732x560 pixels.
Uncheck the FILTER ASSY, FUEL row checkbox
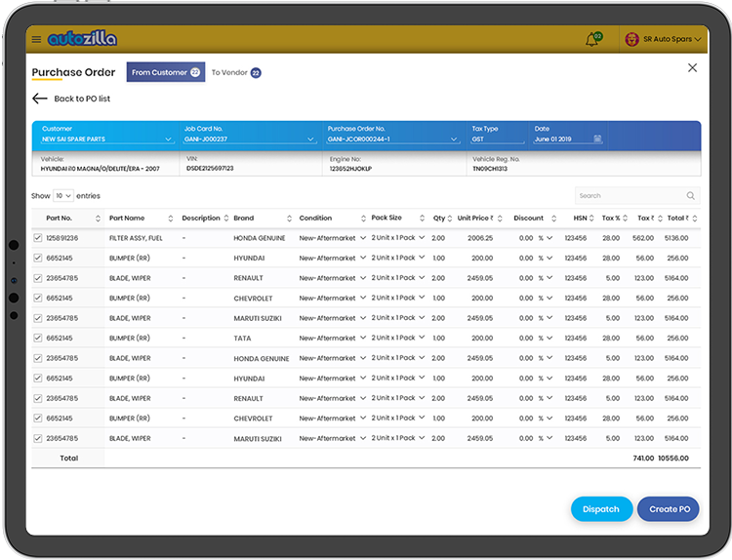[x=38, y=238]
